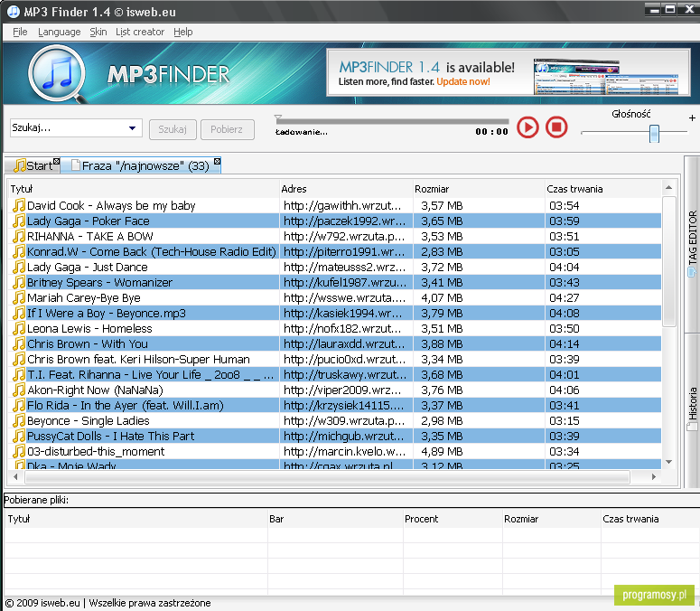Click the note icon of Lady Gaga Poker Face
The image size is (700, 611).
click(x=19, y=221)
